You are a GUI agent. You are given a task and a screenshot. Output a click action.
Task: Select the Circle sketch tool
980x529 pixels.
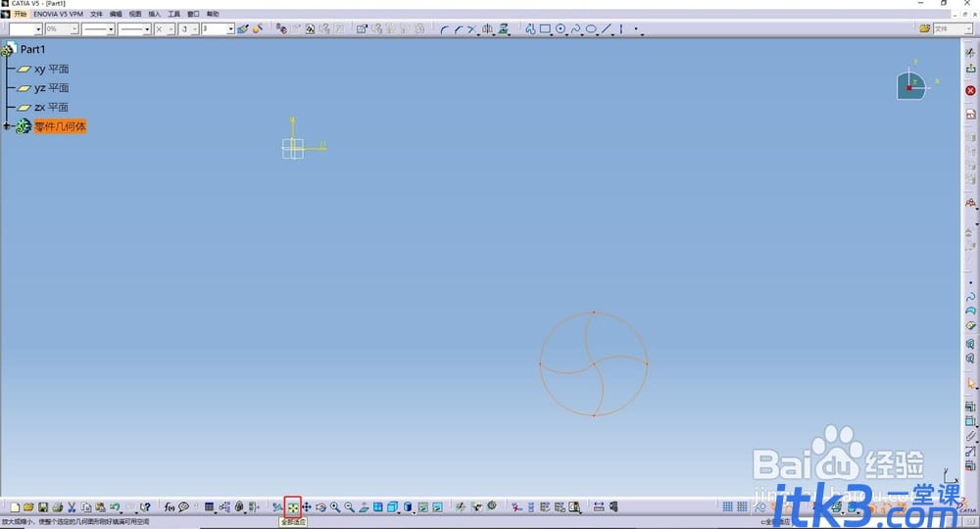[561, 28]
